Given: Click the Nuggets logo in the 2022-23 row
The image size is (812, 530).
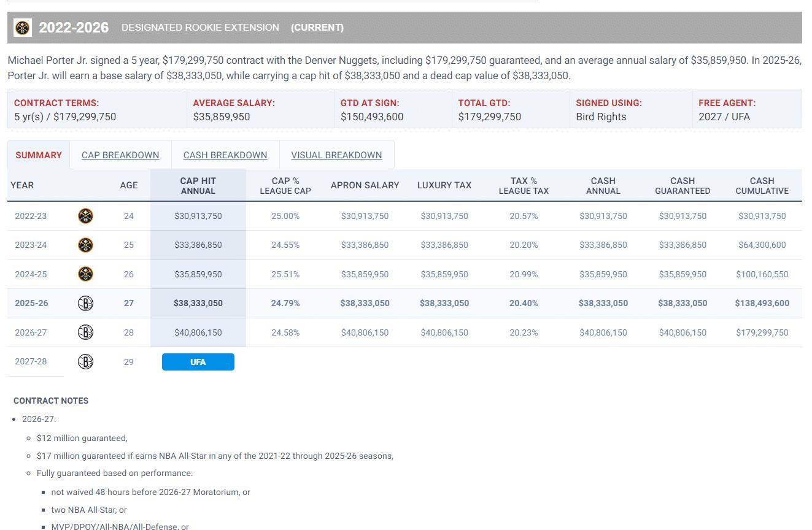Looking at the screenshot, I should tap(85, 216).
